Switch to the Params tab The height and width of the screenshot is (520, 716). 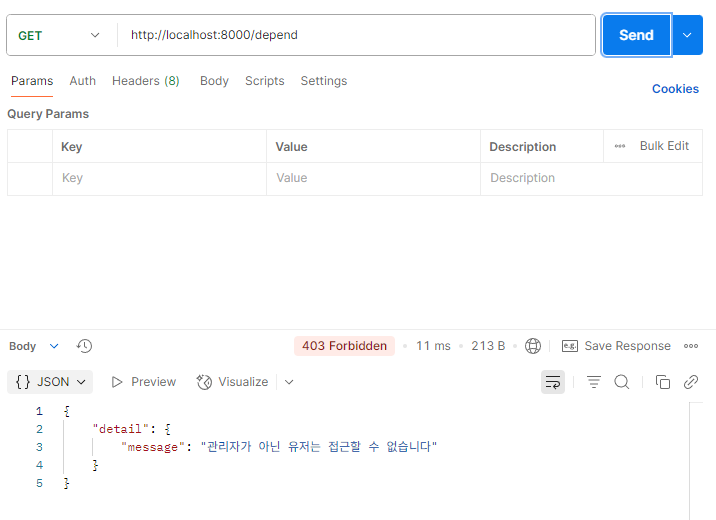[x=32, y=81]
